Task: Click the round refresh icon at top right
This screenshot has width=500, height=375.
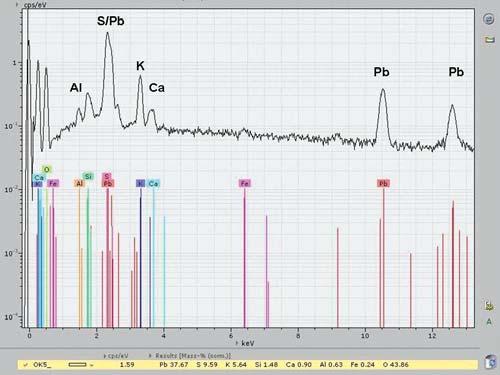Action: [489, 19]
